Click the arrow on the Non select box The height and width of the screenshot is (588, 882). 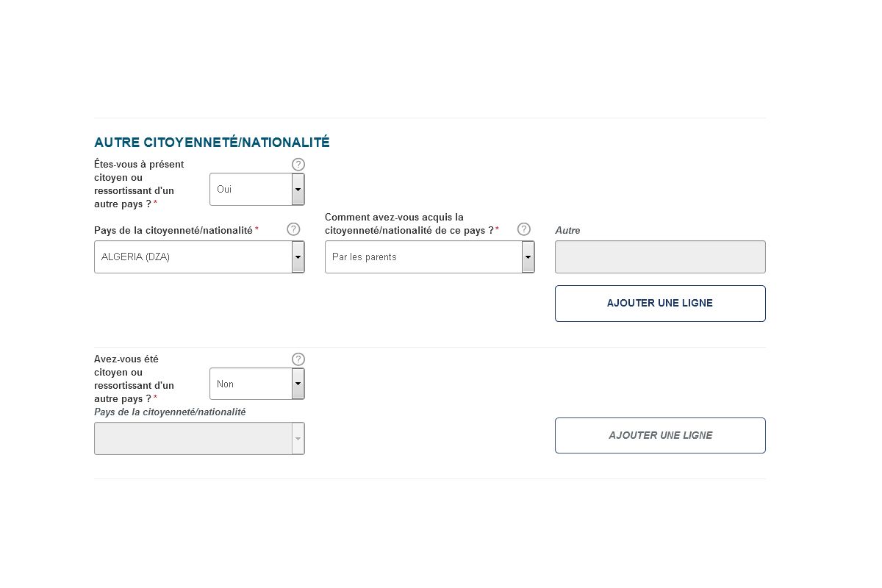[x=298, y=384]
